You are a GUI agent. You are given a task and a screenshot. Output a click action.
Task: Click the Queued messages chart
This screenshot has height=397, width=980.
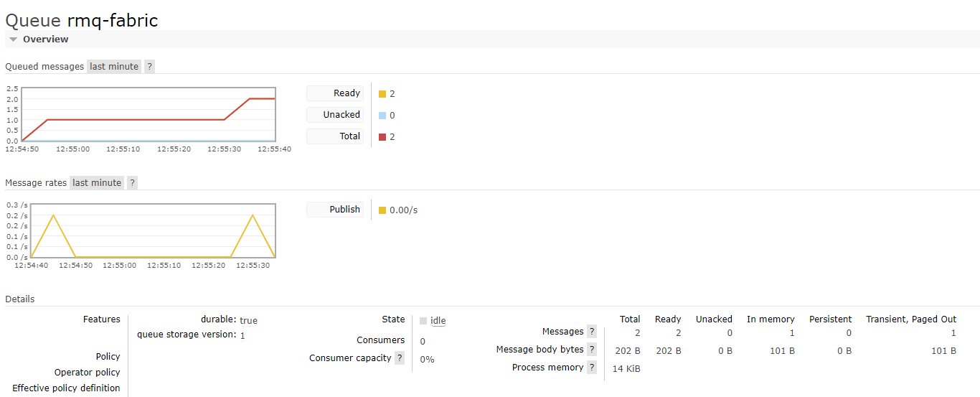point(148,115)
